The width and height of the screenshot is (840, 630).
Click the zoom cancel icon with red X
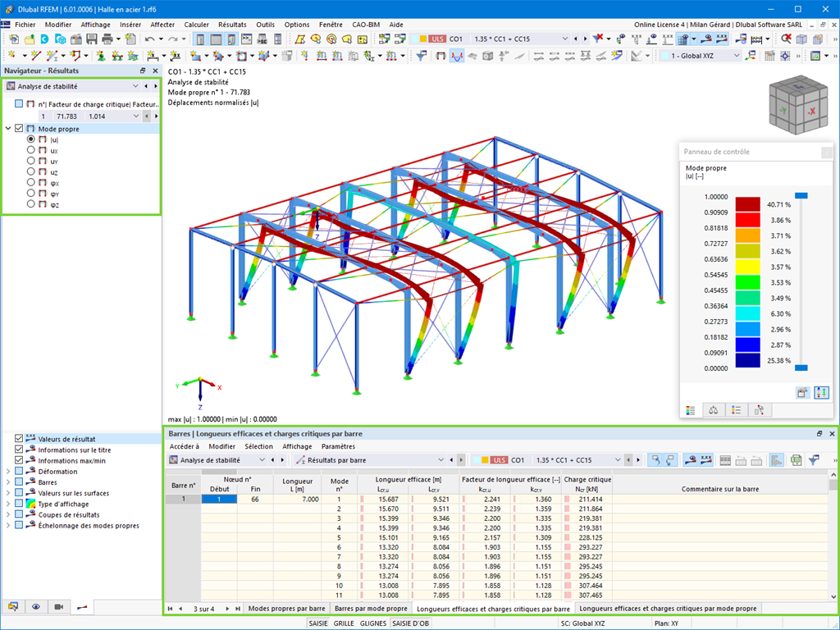(x=786, y=39)
